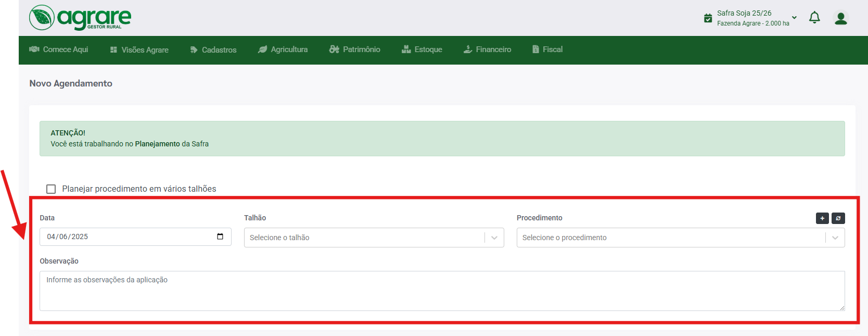Open the Estoque menu
The image size is (868, 336).
coord(422,49)
